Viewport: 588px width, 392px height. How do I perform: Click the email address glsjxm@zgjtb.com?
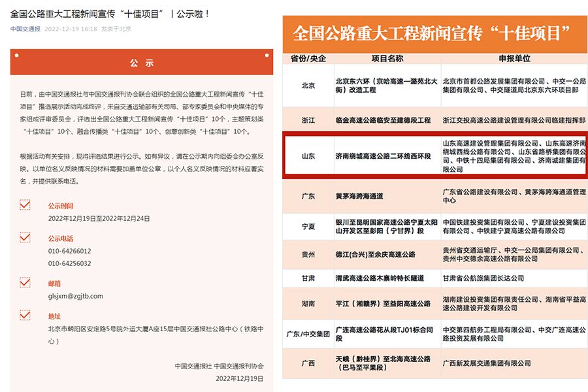75,296
